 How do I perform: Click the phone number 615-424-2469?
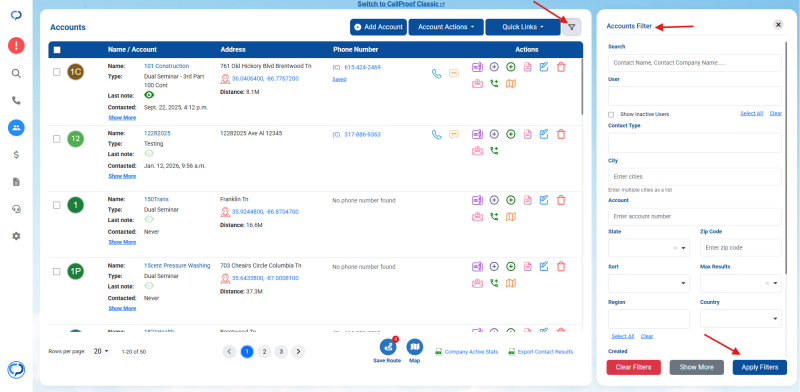(x=362, y=67)
